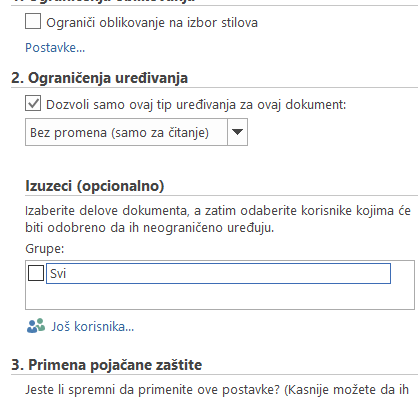Screen dimensions: 418x400
Task: Click the partially visible section 1 heading at top
Action: [x=103, y=1]
